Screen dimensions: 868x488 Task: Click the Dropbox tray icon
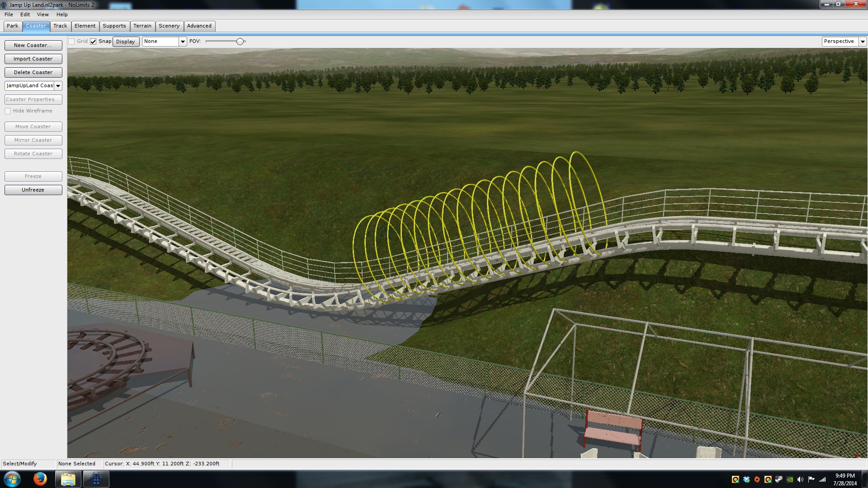click(x=746, y=479)
